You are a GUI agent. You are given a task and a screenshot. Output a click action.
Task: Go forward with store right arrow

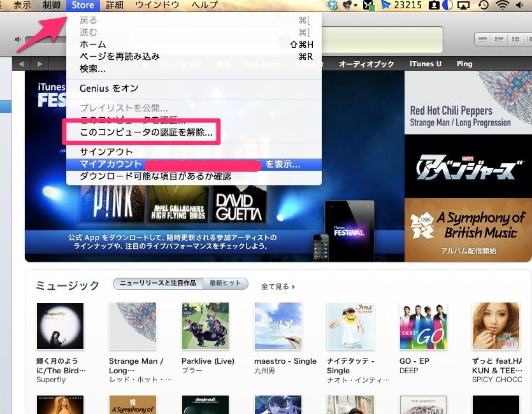click(x=40, y=64)
